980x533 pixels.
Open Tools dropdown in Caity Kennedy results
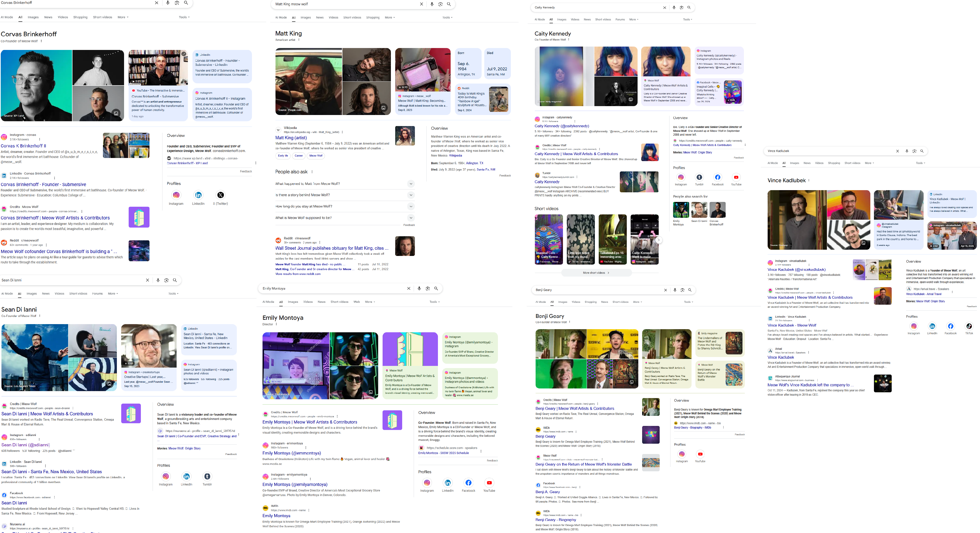coord(687,19)
